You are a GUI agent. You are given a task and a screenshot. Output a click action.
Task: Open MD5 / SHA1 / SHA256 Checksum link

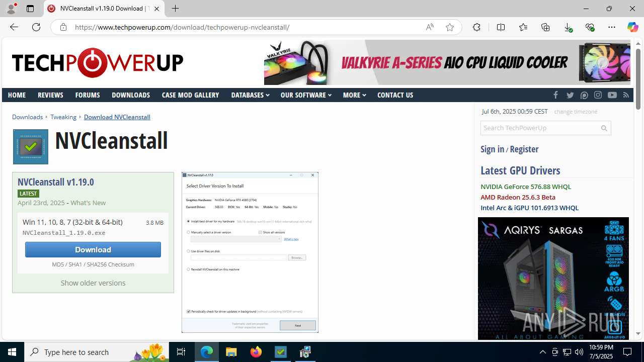click(93, 264)
